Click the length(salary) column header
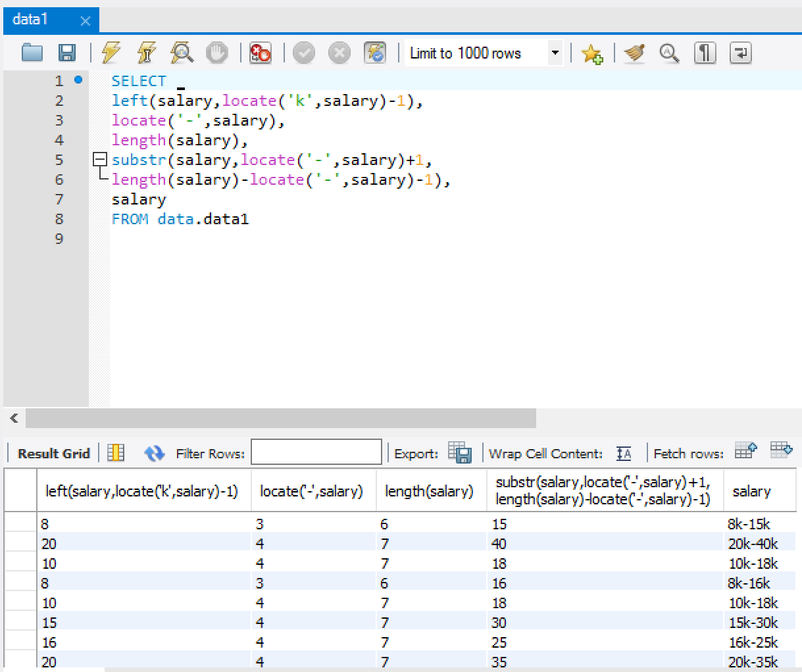 point(429,491)
